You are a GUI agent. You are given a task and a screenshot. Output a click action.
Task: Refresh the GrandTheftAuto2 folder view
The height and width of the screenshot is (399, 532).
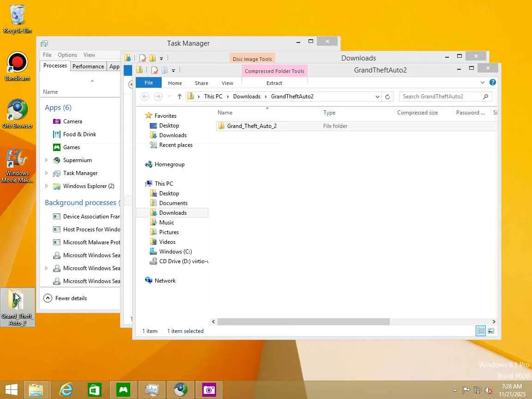tap(387, 97)
